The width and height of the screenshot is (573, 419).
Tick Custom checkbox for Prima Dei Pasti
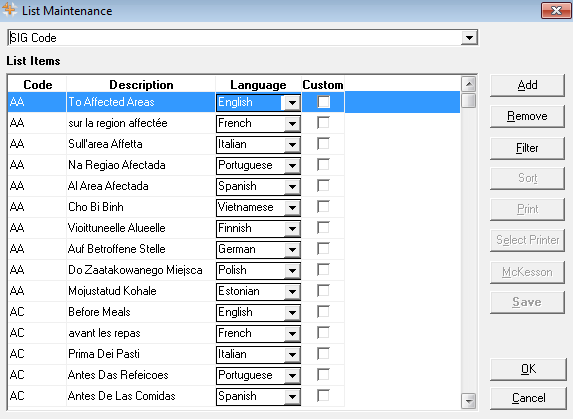(x=323, y=354)
